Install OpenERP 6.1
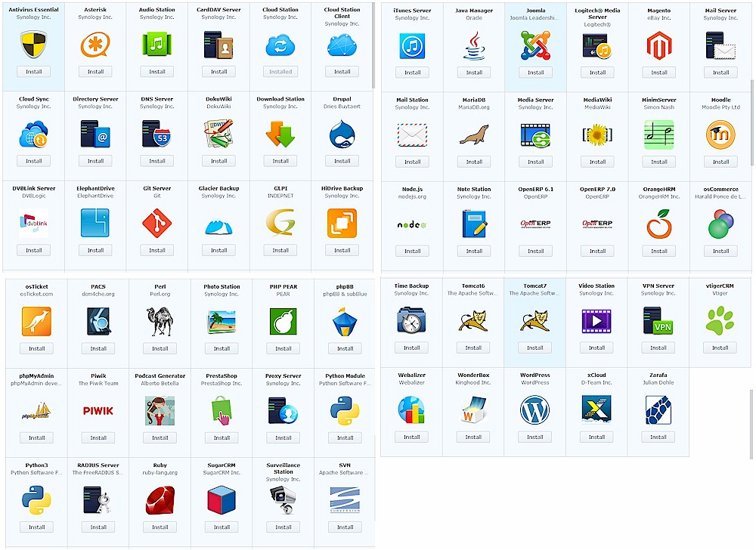The width and height of the screenshot is (756, 550). [x=536, y=251]
